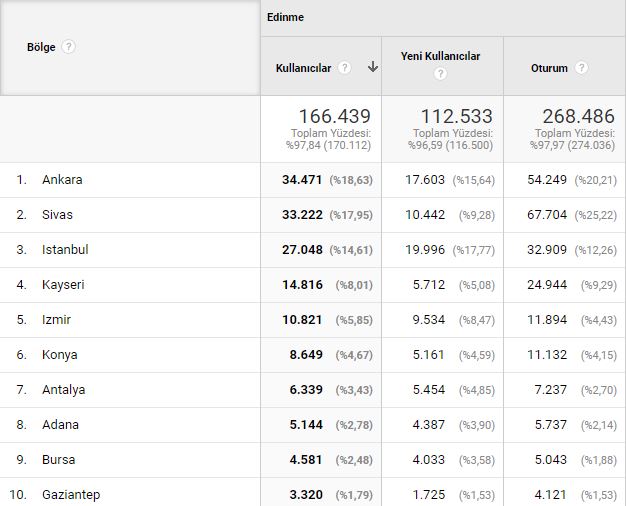Sort by the Oturum column header

pos(549,68)
